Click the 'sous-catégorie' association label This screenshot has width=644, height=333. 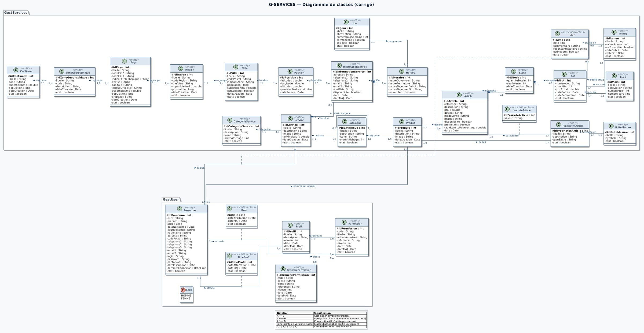pos(342,113)
